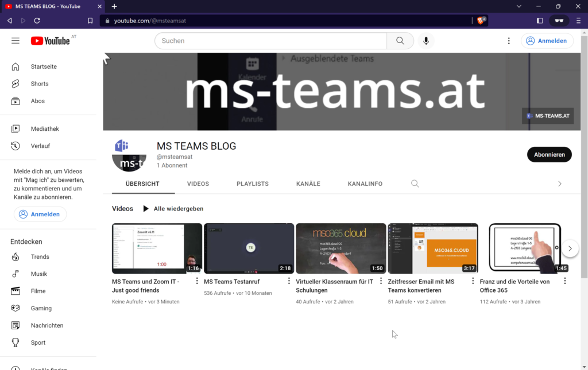
Task: Open options for Franz und die Vorteile video
Action: (x=565, y=281)
